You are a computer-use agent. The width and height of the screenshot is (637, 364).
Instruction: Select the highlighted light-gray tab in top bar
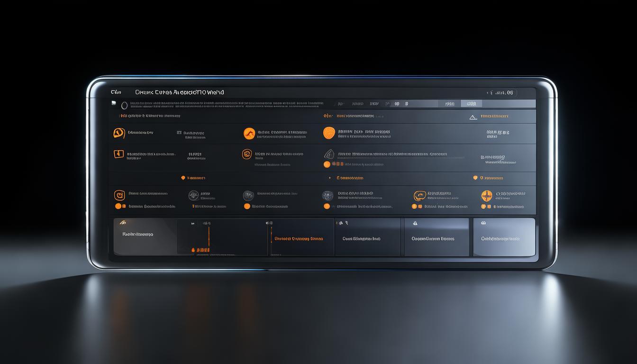tap(471, 104)
